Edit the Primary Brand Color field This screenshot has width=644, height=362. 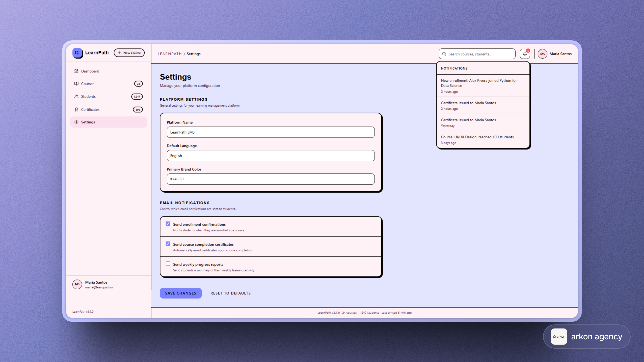tap(271, 179)
